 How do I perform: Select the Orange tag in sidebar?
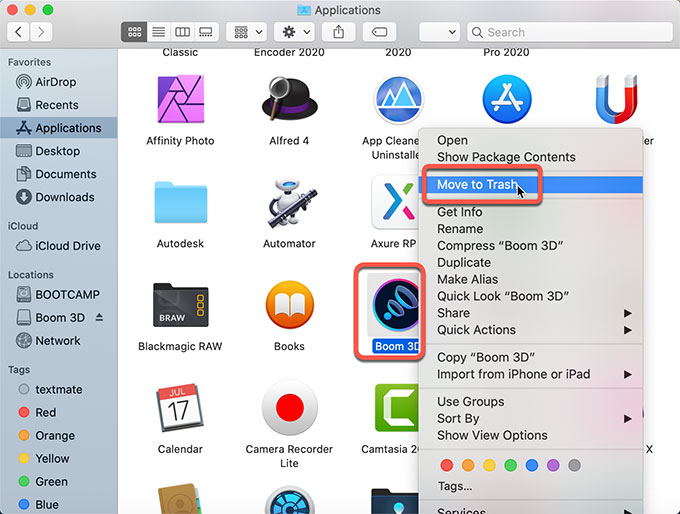(59, 435)
